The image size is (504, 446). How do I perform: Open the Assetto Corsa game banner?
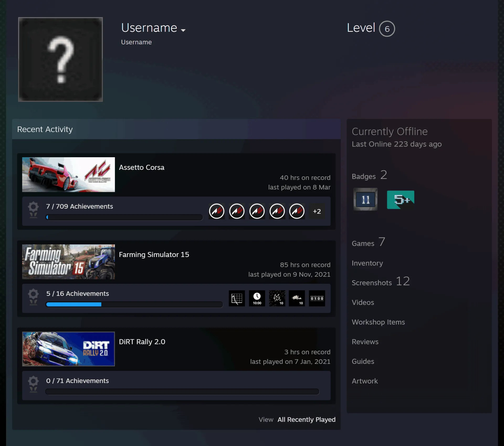pos(69,175)
